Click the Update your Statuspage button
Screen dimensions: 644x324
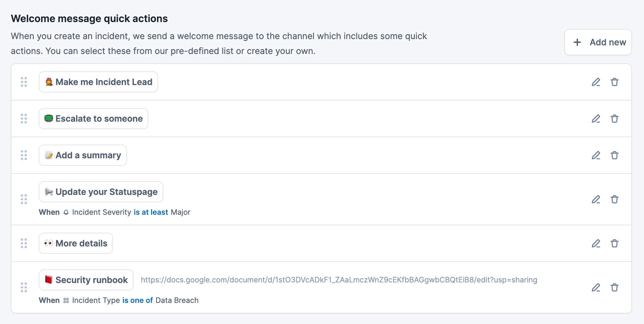click(101, 192)
